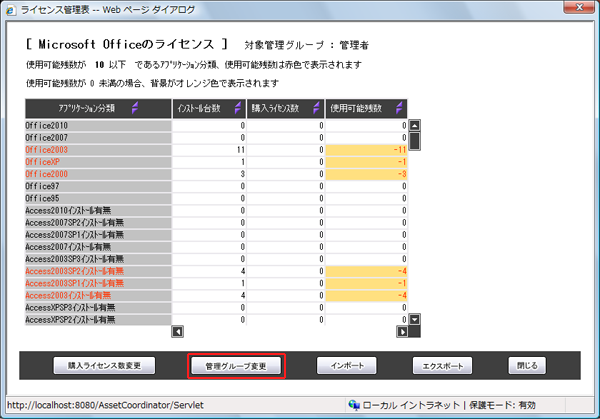Select the red Access2003SP2インストール有無 row
The image size is (600, 419).
216,271
